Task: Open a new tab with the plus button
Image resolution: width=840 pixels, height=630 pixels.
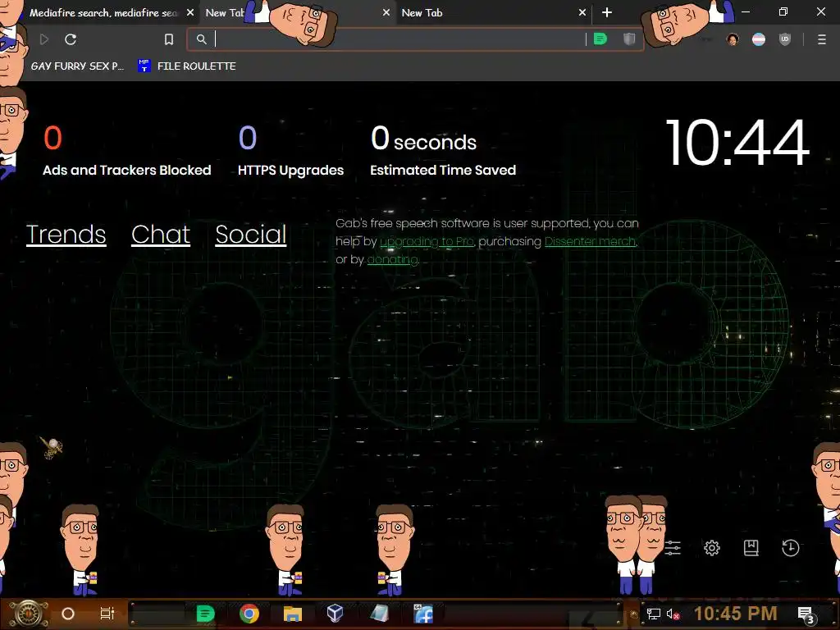Action: [x=606, y=12]
